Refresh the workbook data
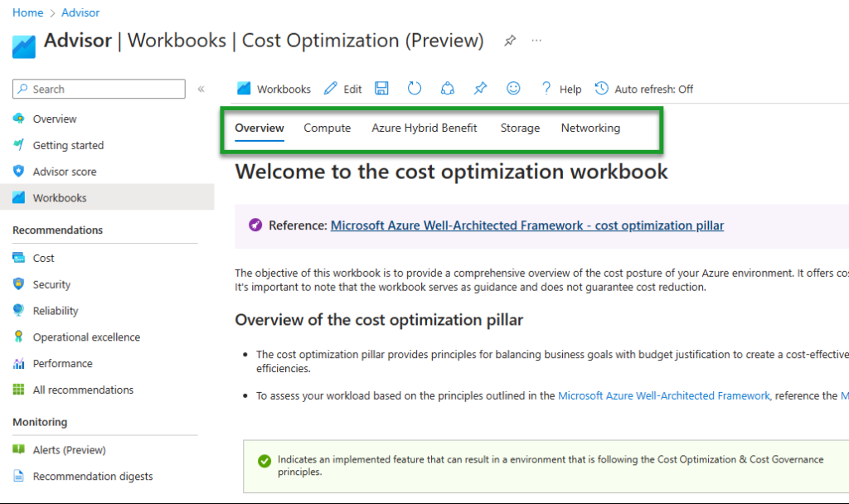 pyautogui.click(x=414, y=89)
